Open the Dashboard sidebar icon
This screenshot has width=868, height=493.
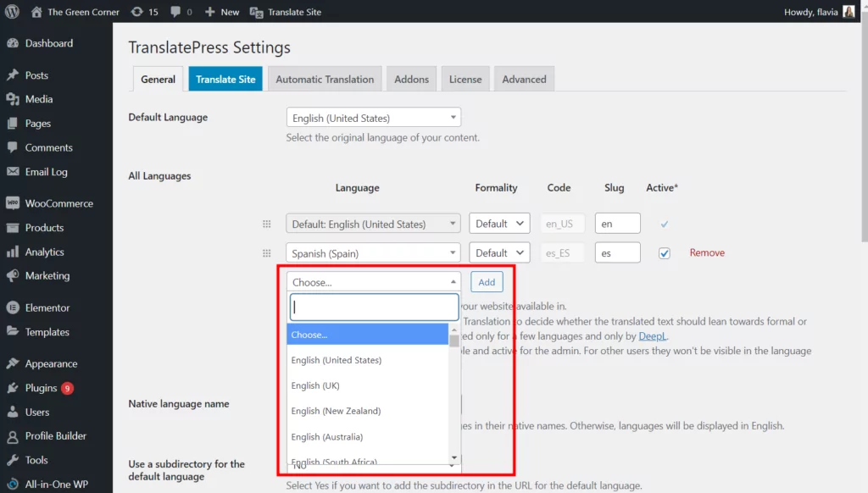[13, 43]
